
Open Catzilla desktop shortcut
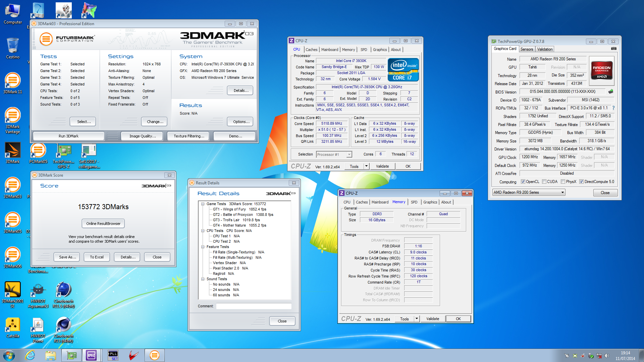point(13,327)
